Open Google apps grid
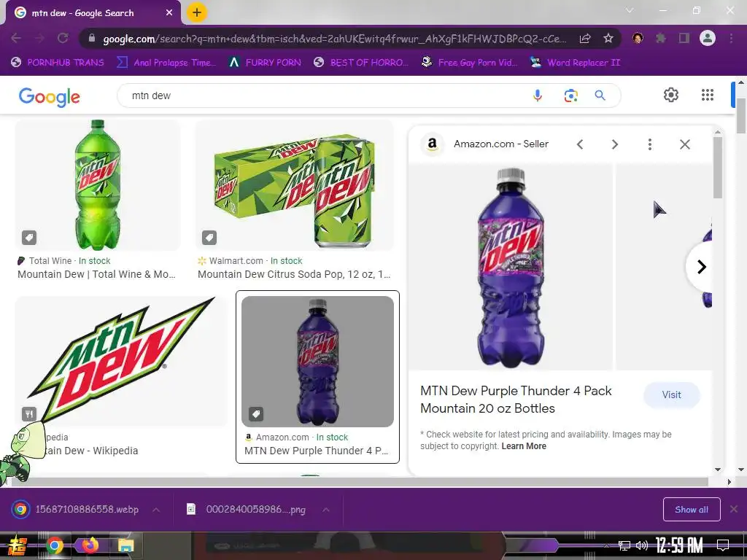The image size is (747, 560). point(708,95)
